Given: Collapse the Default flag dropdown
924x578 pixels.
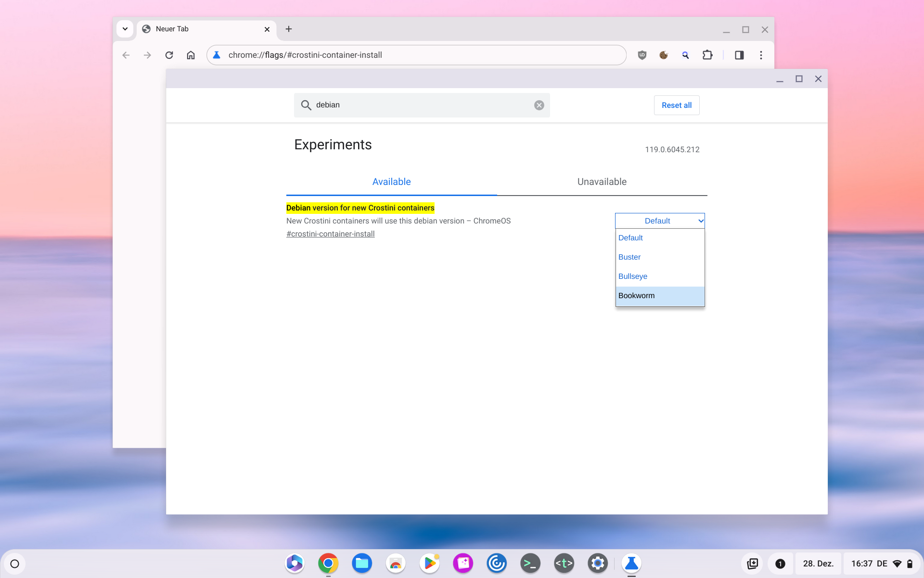Looking at the screenshot, I should pyautogui.click(x=660, y=221).
